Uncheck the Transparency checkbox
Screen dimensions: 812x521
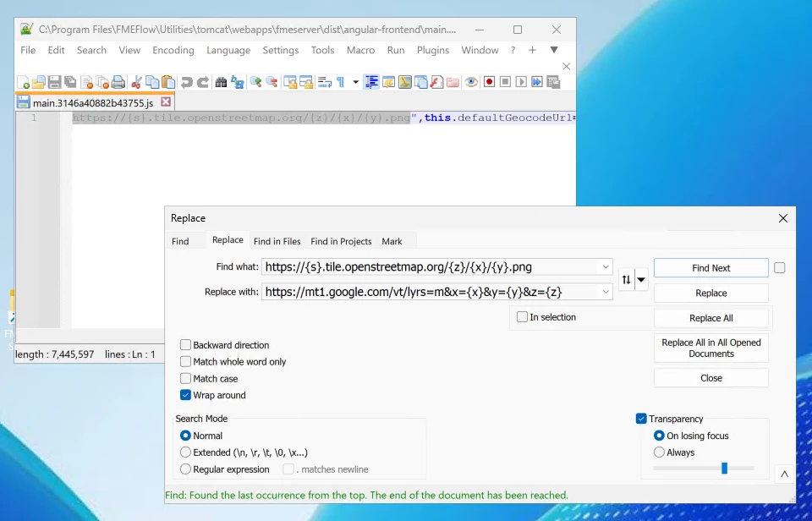[x=641, y=419]
